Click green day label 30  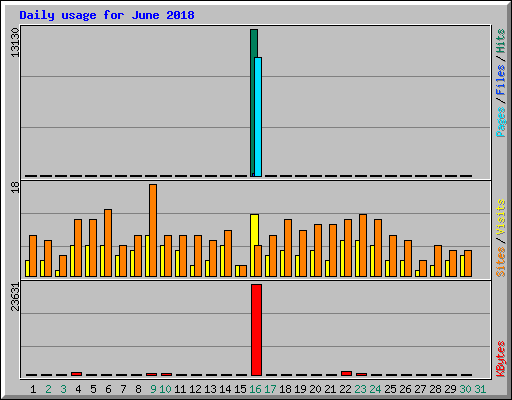click(x=465, y=389)
